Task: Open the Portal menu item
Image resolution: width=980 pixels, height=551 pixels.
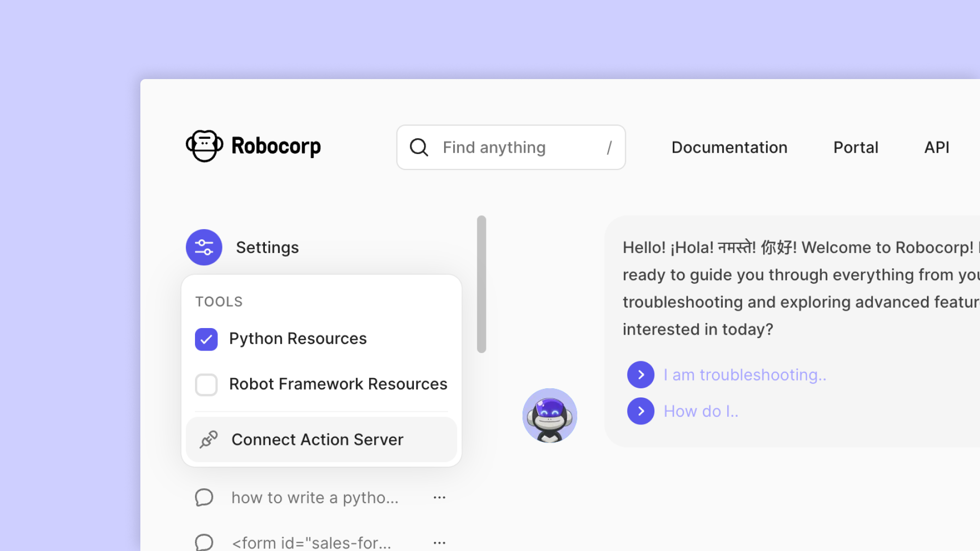Action: 856,147
